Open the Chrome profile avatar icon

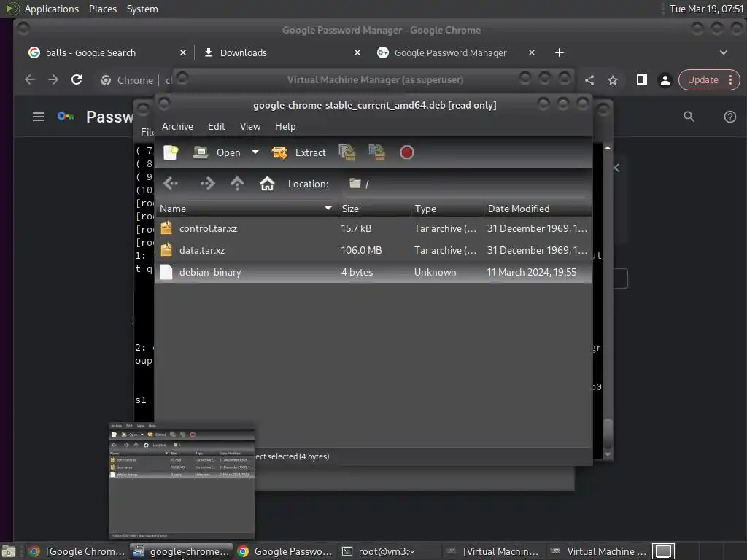tap(665, 80)
